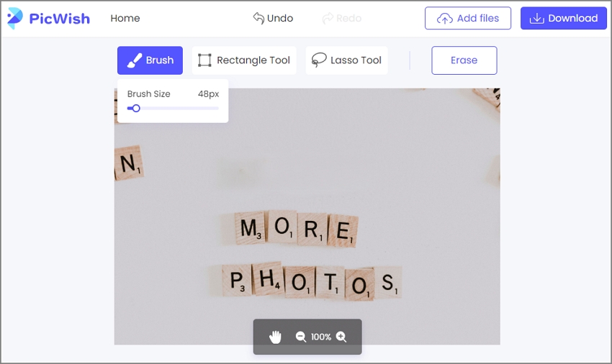Click the S tile in PHOTOS

coord(388,283)
